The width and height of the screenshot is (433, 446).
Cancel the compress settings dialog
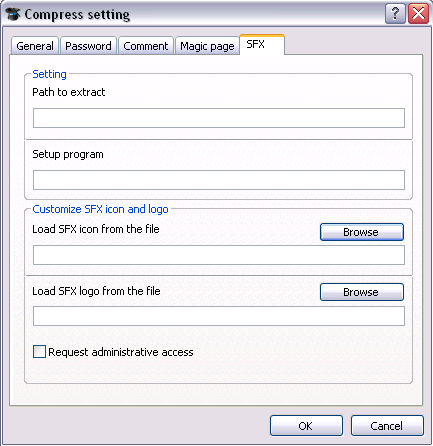tap(387, 426)
